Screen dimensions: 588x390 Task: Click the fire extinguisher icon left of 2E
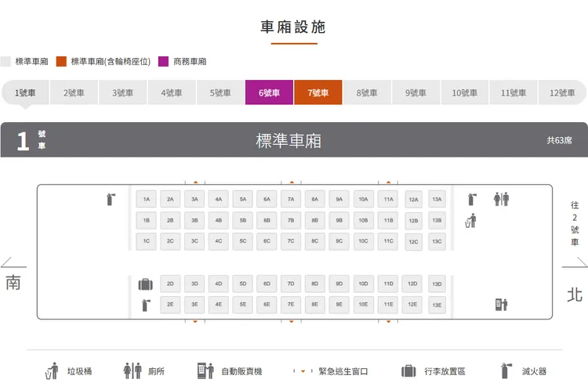[146, 305]
